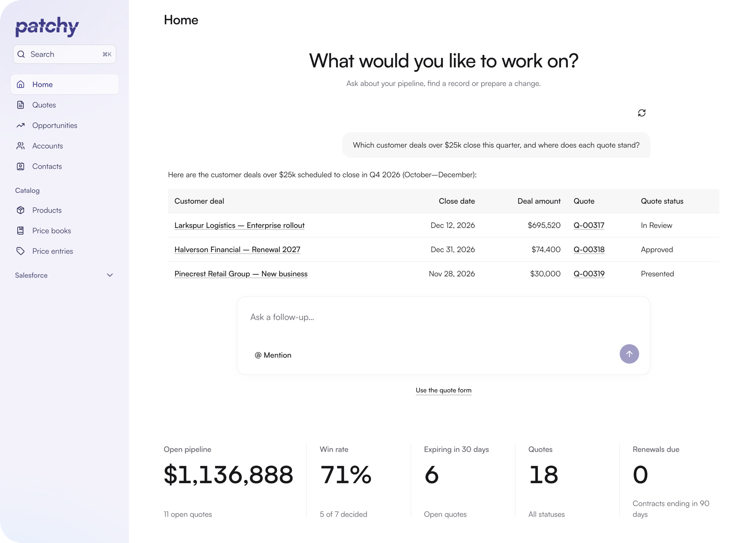Screen dimensions: 756x543
Task: Click the Customer deal column header
Action: [x=199, y=201]
